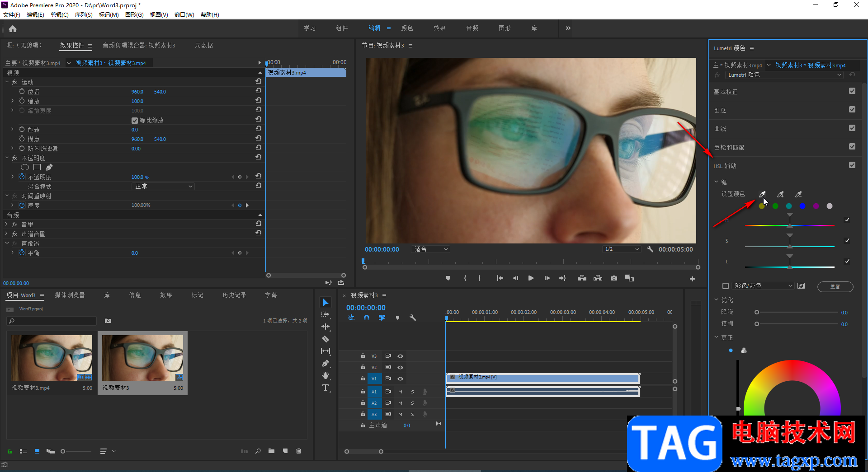Delete selected item with trash icon

coord(298,451)
